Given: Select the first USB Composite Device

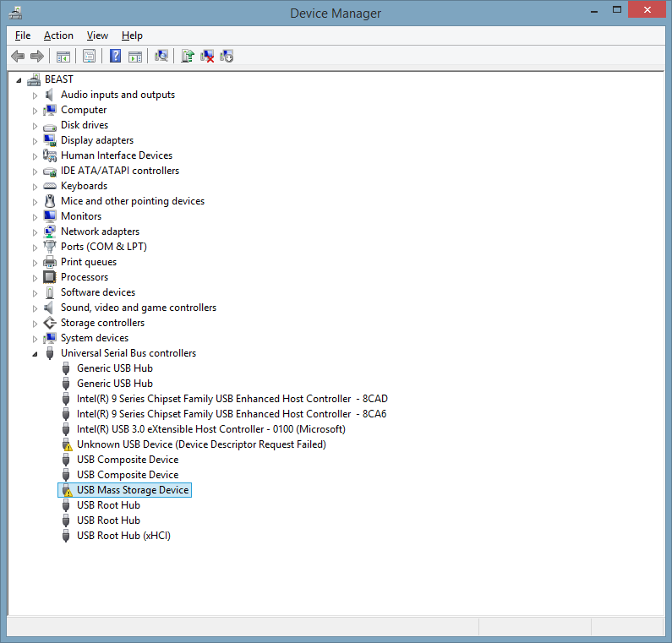Looking at the screenshot, I should 128,460.
